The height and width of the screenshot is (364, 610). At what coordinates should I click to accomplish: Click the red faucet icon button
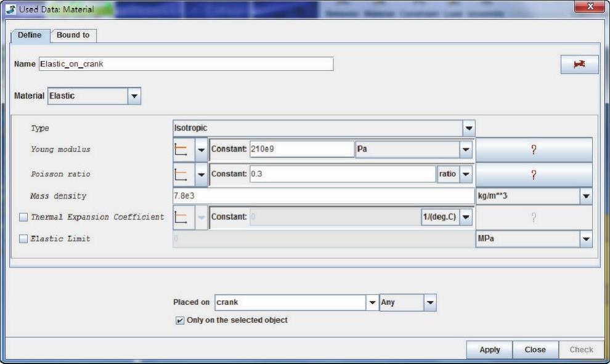click(x=579, y=64)
